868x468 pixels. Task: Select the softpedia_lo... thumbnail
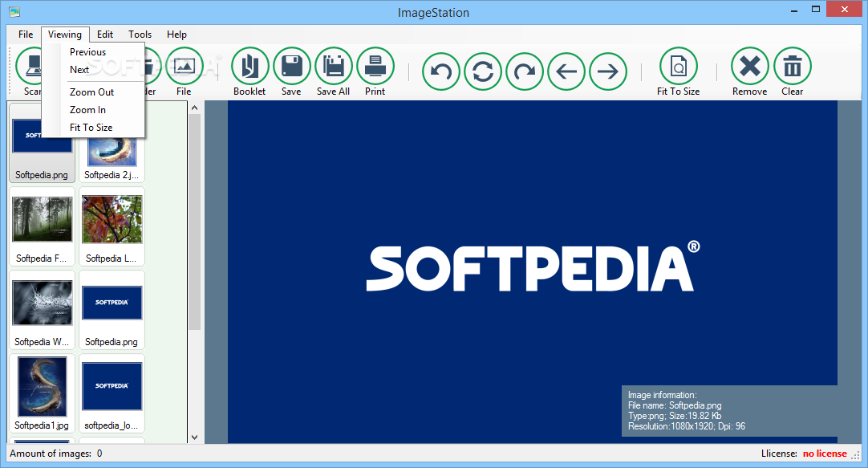(112, 394)
